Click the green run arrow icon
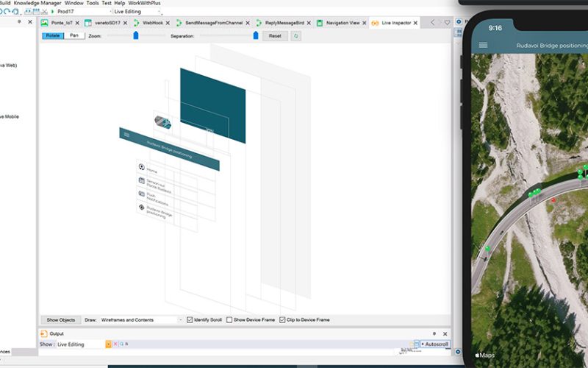This screenshot has height=368, width=588. click(x=52, y=12)
